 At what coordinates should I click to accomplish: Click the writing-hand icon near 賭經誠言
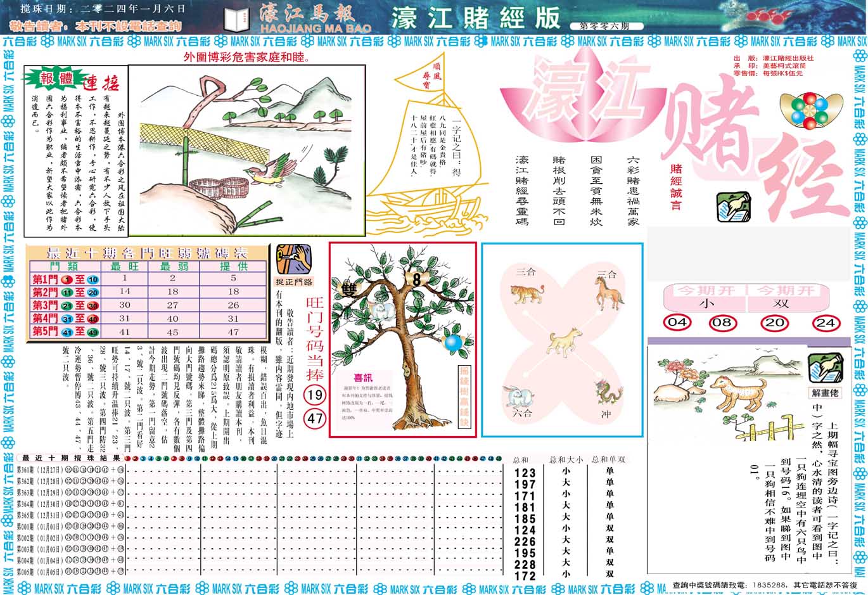pos(733,207)
